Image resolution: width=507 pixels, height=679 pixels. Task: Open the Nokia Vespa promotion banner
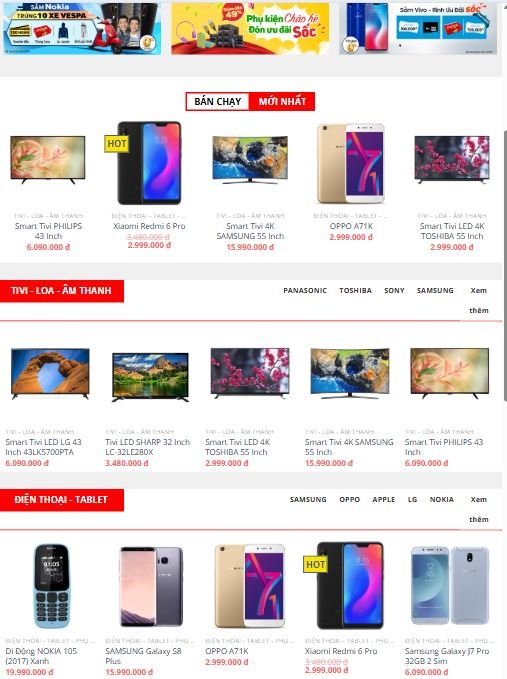[82, 28]
